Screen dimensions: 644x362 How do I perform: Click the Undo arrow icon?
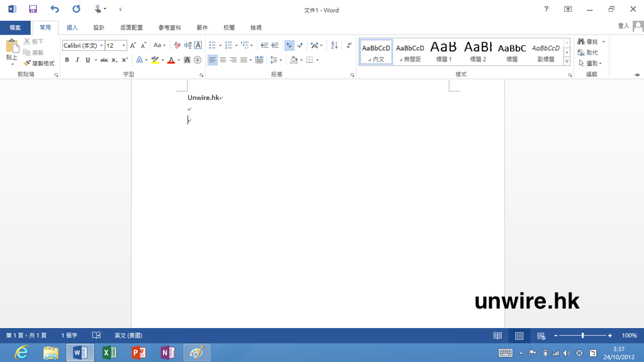55,9
